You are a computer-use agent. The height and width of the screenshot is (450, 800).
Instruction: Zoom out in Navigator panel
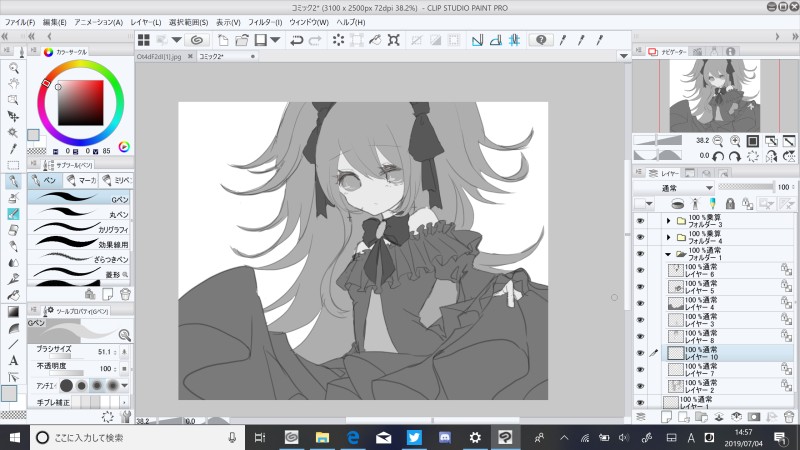(x=718, y=141)
